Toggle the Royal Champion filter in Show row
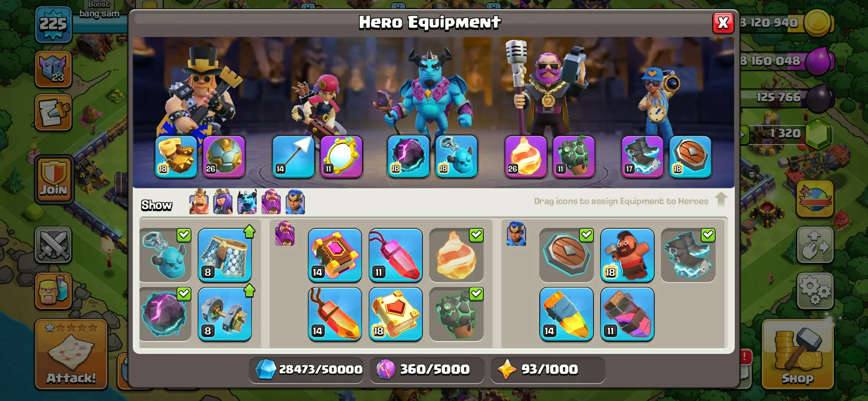The image size is (868, 401). pyautogui.click(x=295, y=202)
